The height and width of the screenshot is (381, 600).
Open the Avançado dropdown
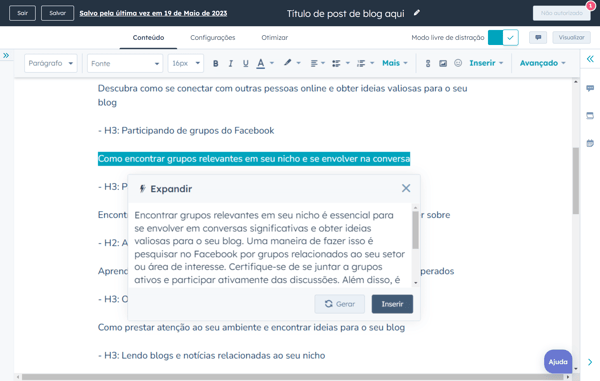click(542, 63)
